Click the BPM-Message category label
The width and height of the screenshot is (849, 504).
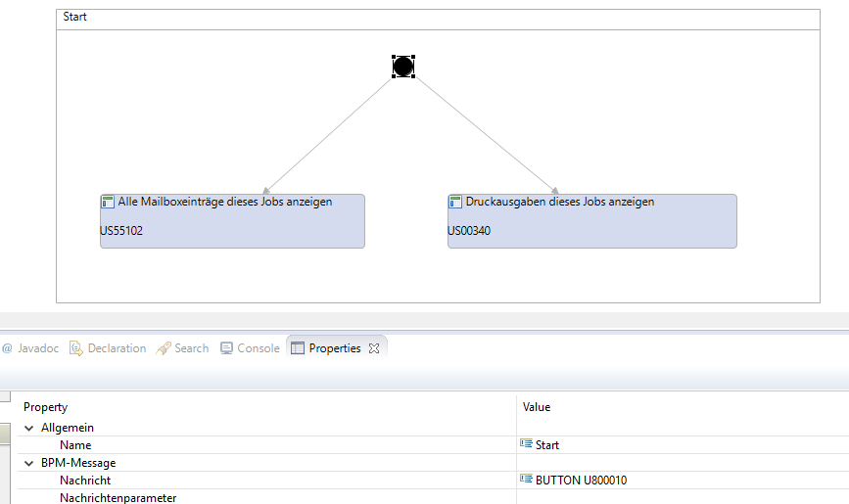tap(78, 463)
